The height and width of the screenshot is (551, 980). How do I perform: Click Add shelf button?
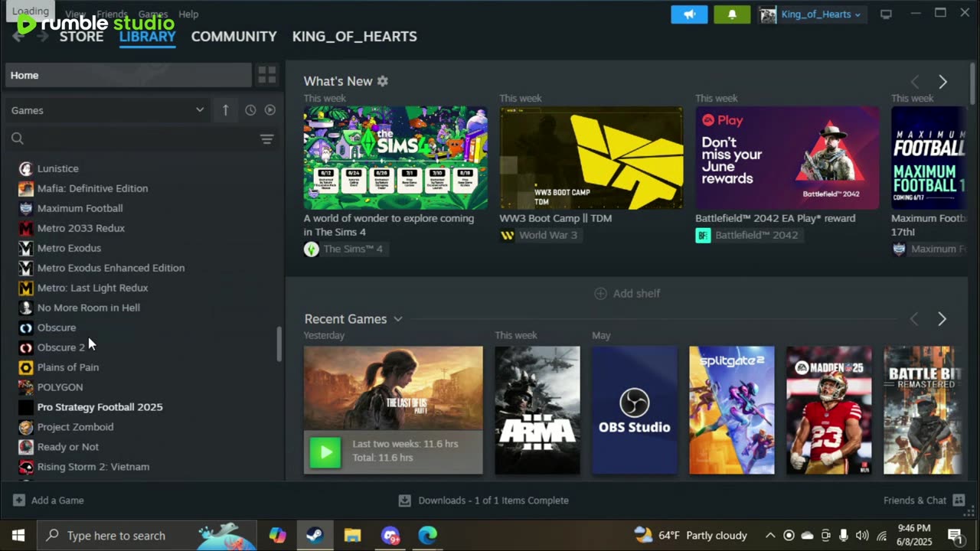tap(627, 293)
